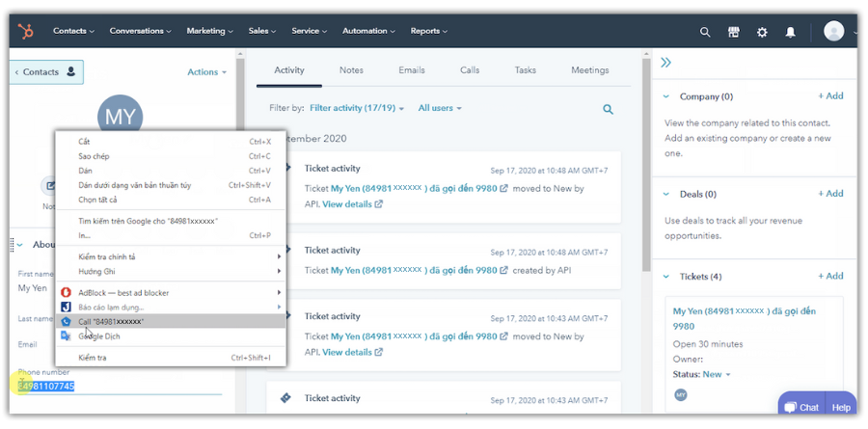This screenshot has width=868, height=429.
Task: Open search with the magnifier icon
Action: [705, 32]
